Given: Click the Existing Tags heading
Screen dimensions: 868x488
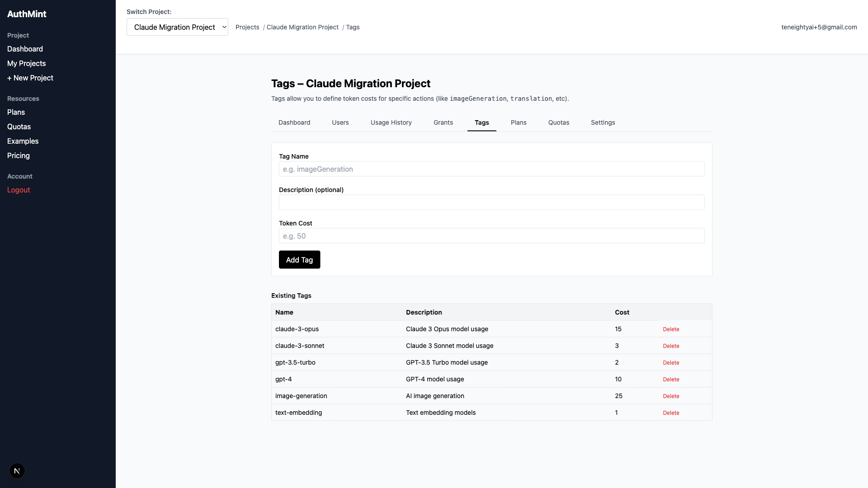Looking at the screenshot, I should pyautogui.click(x=291, y=296).
